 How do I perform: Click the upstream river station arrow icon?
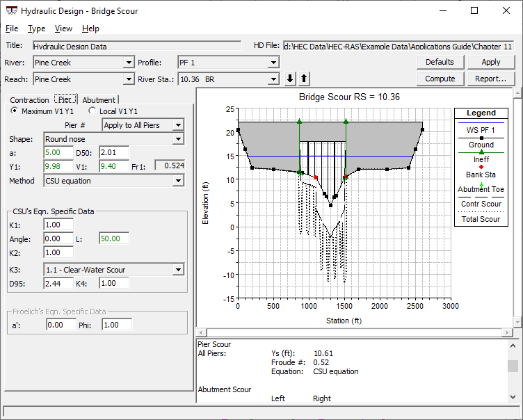coord(304,79)
